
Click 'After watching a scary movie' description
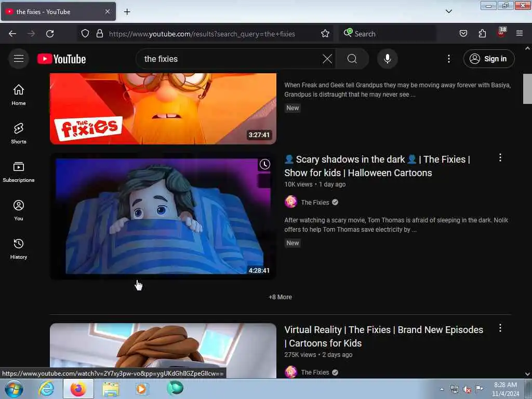[x=396, y=224]
